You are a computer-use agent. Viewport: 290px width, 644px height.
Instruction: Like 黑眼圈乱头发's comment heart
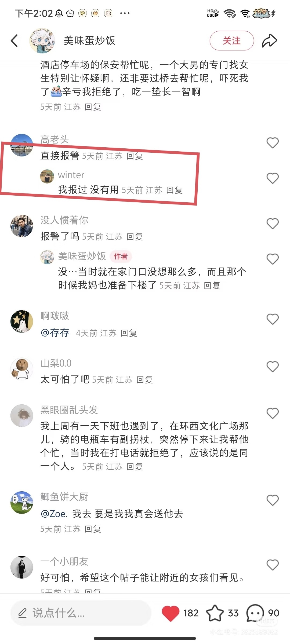pyautogui.click(x=273, y=413)
